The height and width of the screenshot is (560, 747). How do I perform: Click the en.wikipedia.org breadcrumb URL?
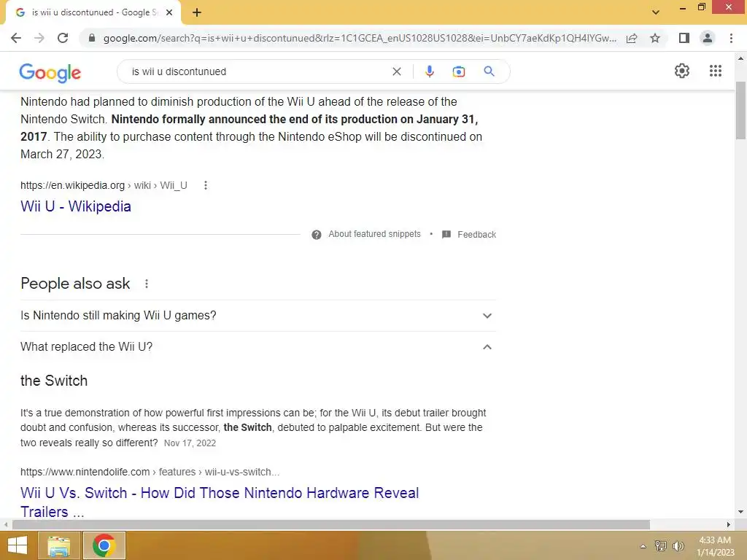[x=104, y=185]
